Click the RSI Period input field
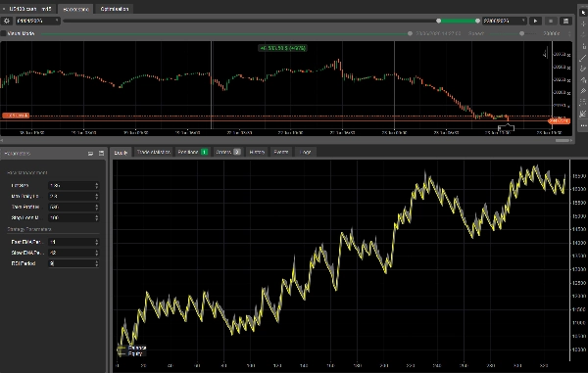 coord(73,263)
